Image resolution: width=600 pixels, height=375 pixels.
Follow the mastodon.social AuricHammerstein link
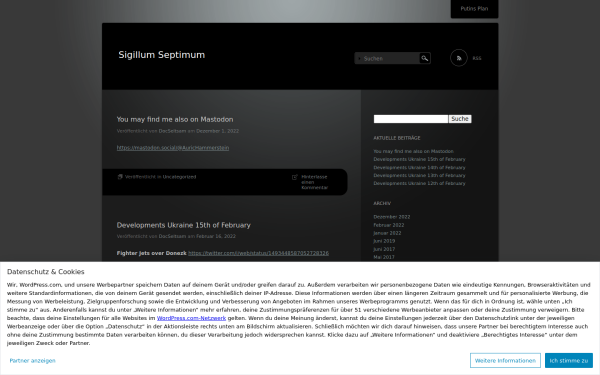(x=173, y=148)
